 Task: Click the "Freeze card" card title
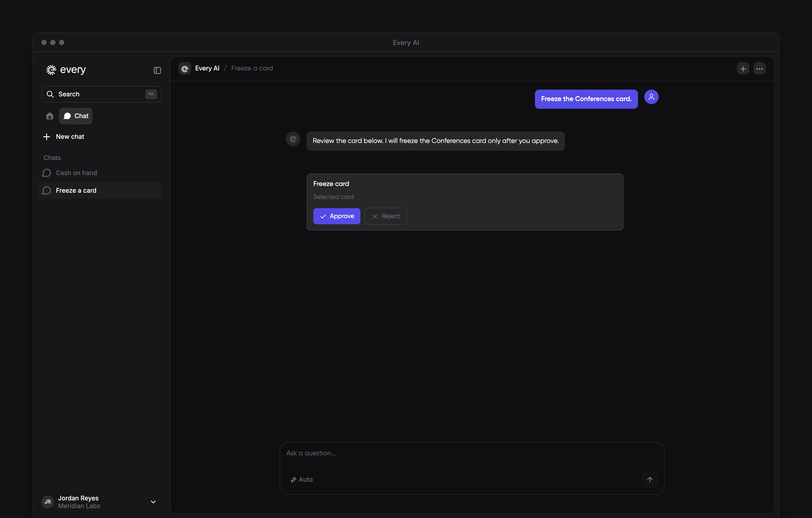pyautogui.click(x=331, y=184)
